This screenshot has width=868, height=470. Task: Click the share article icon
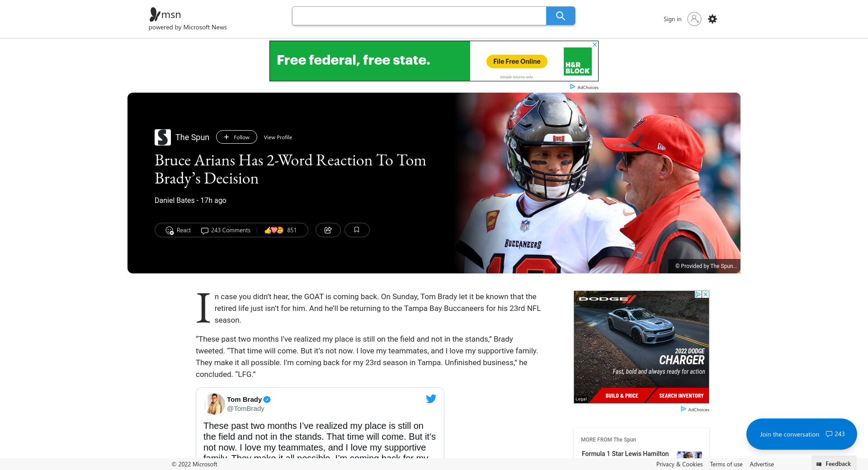coord(328,230)
